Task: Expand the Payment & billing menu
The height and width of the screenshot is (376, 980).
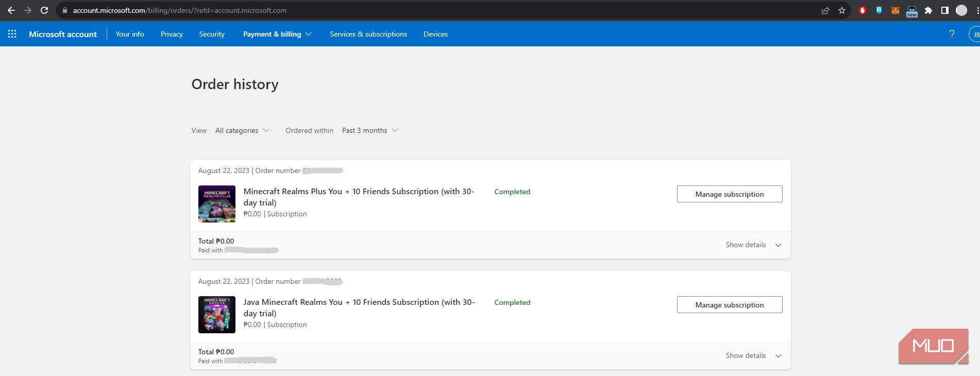Action: point(277,34)
